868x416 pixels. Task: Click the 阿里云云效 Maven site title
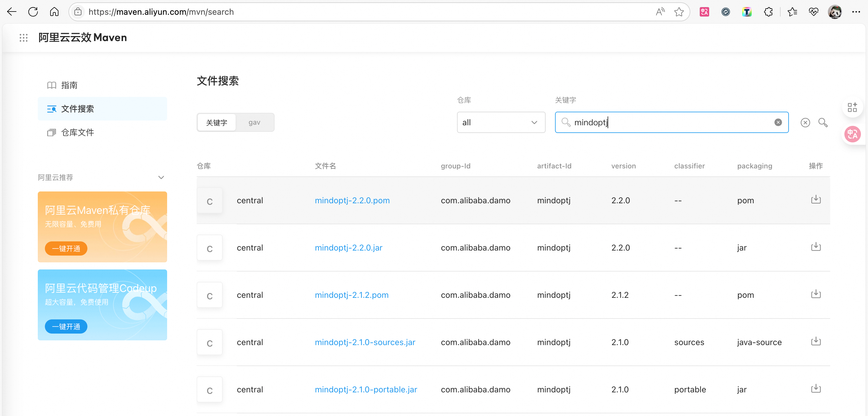click(83, 38)
